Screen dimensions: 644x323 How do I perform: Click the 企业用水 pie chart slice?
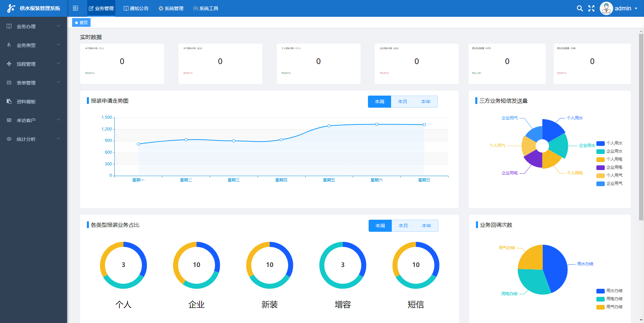559,145
